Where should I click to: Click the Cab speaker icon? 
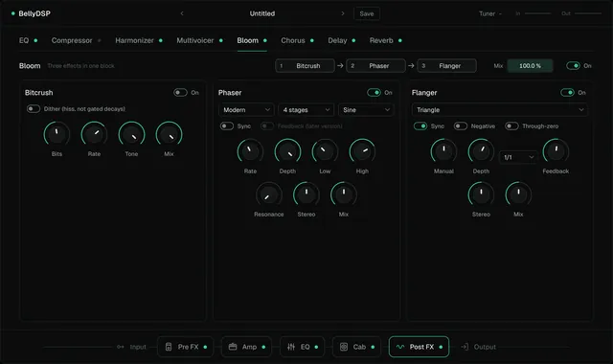tap(344, 347)
